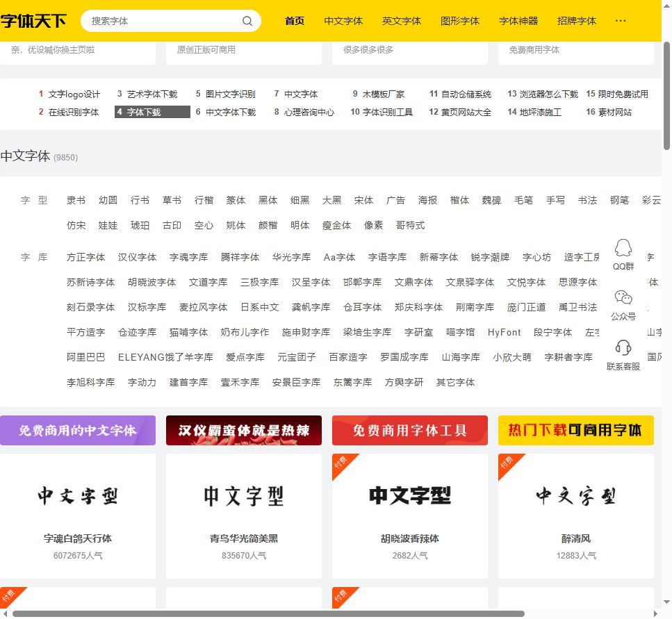Select the 瘦金体 font type
Viewport: 672px width, 619px height.
tap(336, 225)
